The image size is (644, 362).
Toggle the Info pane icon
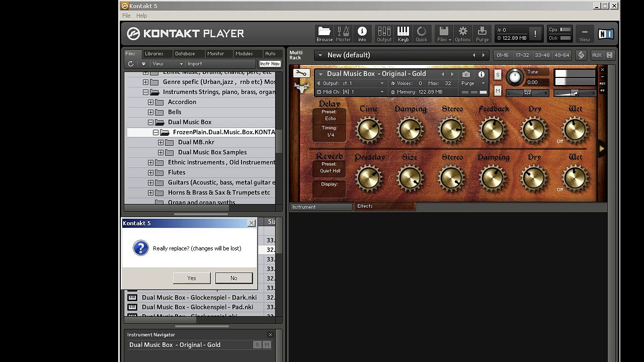tap(362, 34)
